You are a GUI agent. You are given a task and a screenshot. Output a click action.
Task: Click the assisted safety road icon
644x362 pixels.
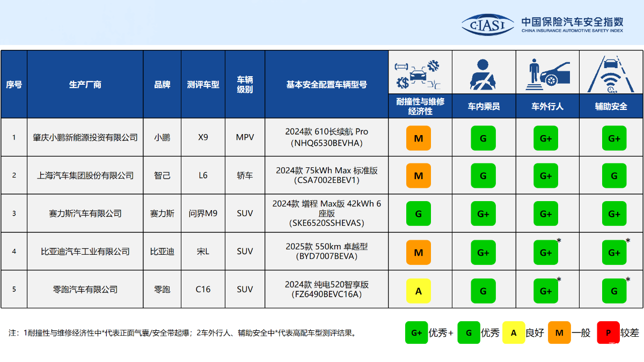point(611,73)
